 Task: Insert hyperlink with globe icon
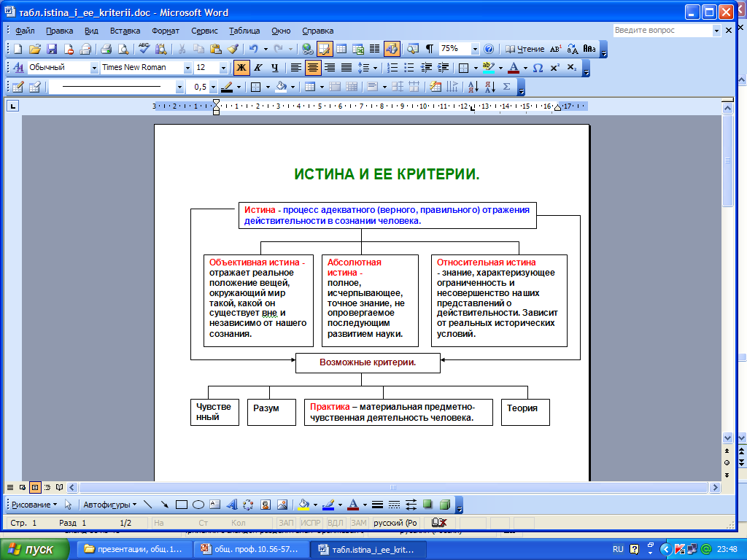point(308,49)
